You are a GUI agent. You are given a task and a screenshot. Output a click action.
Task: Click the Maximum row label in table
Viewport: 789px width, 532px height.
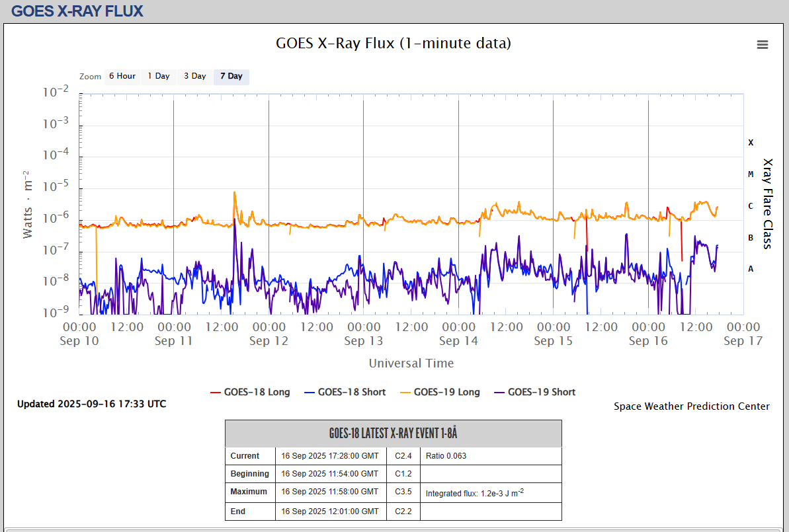249,492
